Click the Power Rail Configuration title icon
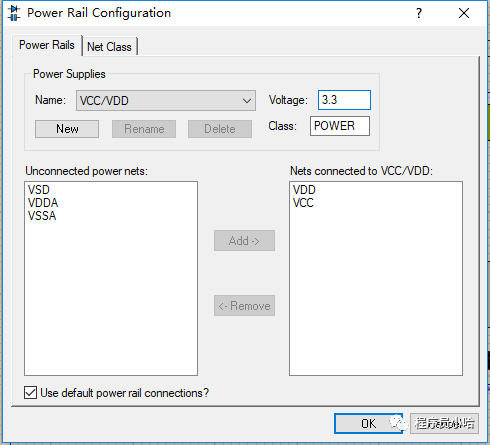 click(x=14, y=13)
